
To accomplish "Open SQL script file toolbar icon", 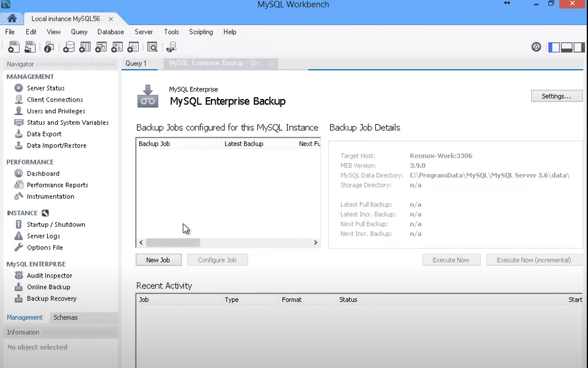I will (29, 47).
